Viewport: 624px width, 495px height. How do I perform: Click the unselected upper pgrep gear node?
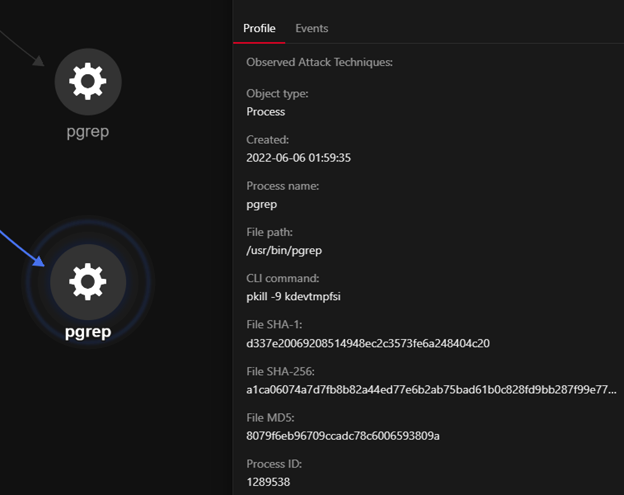tap(88, 81)
